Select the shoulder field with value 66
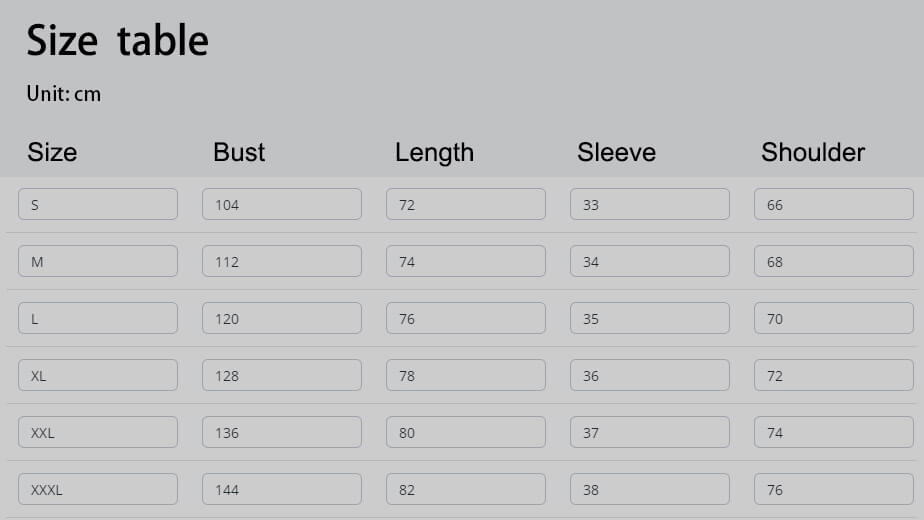The height and width of the screenshot is (520, 924). (x=834, y=204)
